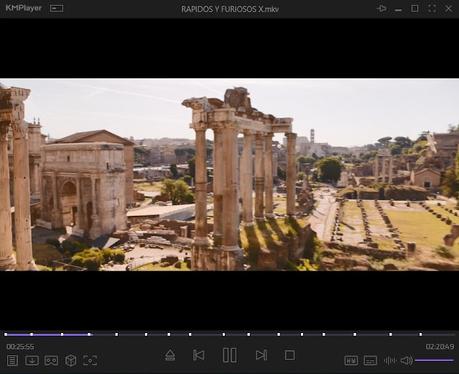
Task: Click the title RAPIDOS Y FURIOSOS X.mkv
Action: [230, 9]
